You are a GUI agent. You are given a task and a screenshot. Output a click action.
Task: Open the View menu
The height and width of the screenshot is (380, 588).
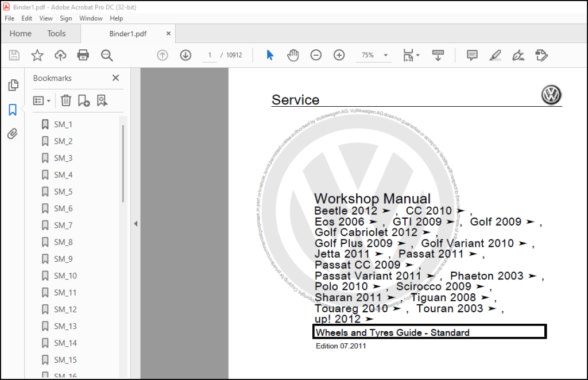coord(46,18)
